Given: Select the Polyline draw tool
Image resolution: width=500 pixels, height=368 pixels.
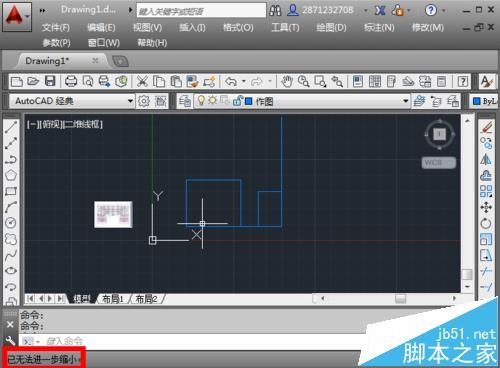Looking at the screenshot, I should click(x=11, y=159).
